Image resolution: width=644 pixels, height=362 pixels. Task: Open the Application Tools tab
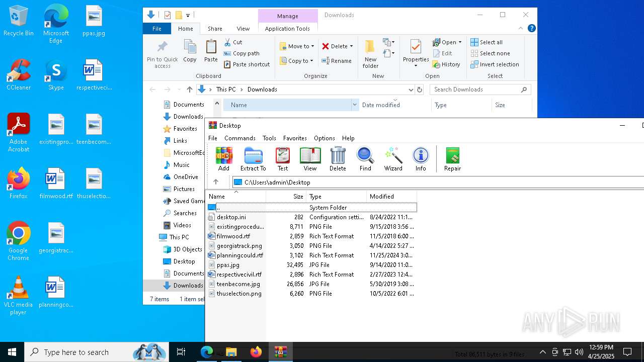click(x=287, y=29)
